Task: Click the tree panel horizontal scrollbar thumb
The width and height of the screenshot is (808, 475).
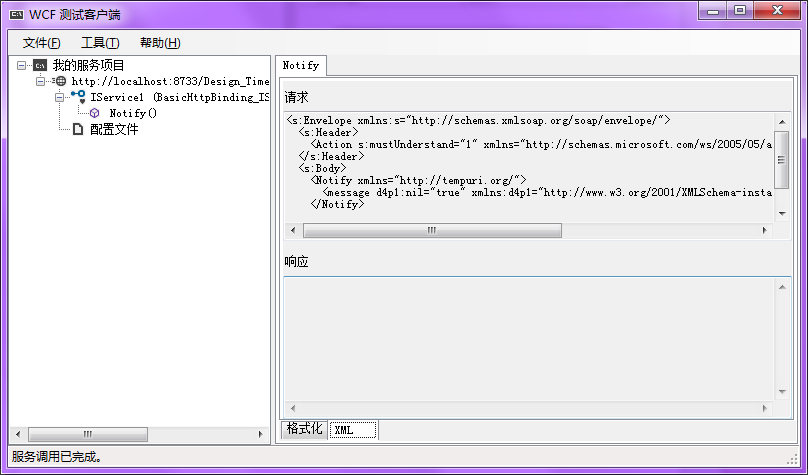Action: tap(88, 434)
